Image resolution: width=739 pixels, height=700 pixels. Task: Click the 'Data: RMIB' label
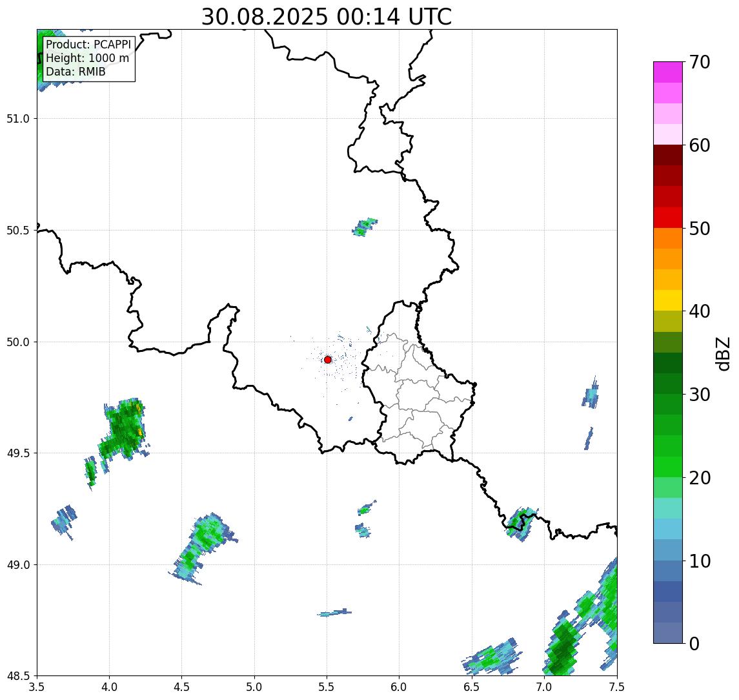tap(76, 72)
